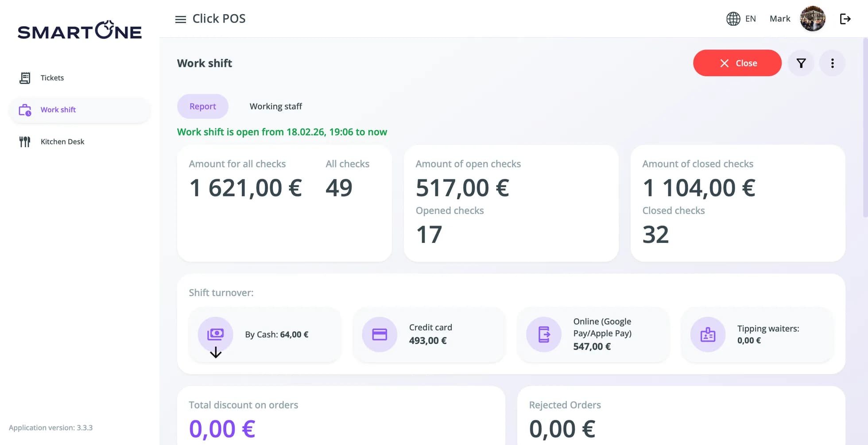
Task: Click the SmartOne logo
Action: [80, 30]
